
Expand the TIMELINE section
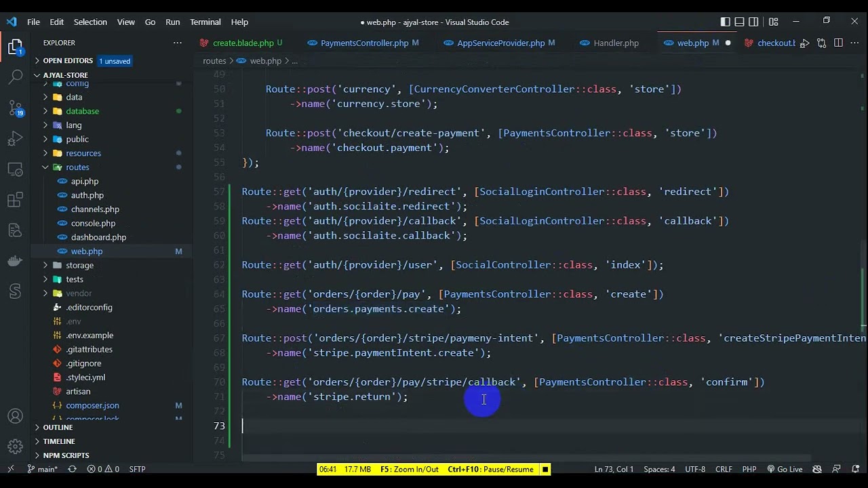point(59,441)
